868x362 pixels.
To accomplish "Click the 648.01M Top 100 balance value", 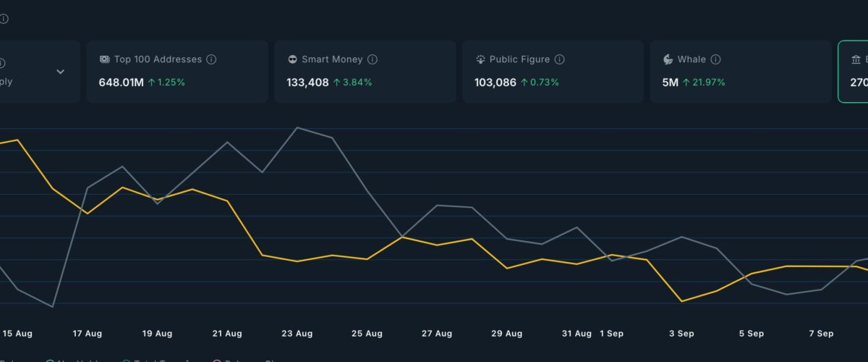I will [121, 83].
